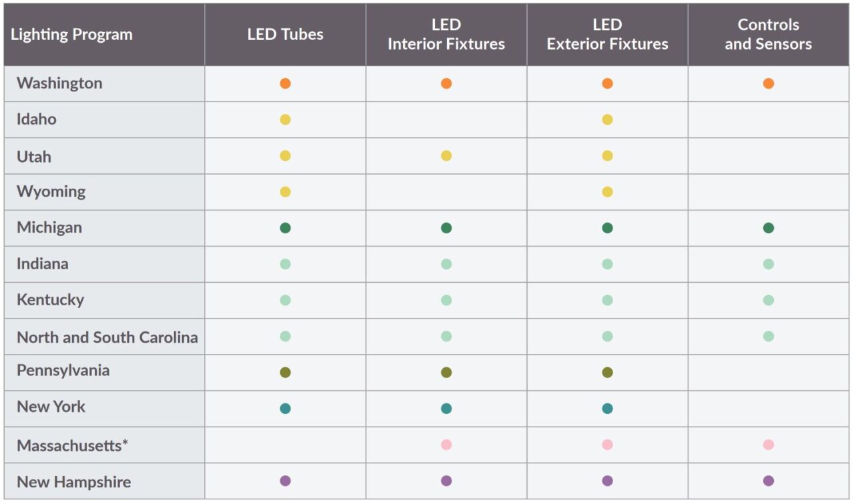Click the orange dot for Washington LED Tubes
854x504 pixels.
point(286,83)
